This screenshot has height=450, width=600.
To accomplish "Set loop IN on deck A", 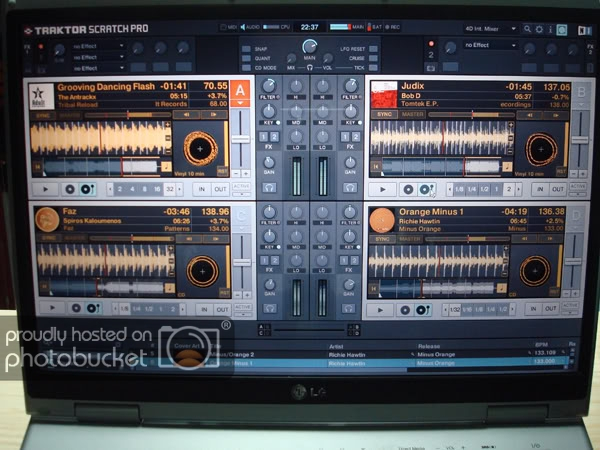I will point(202,189).
